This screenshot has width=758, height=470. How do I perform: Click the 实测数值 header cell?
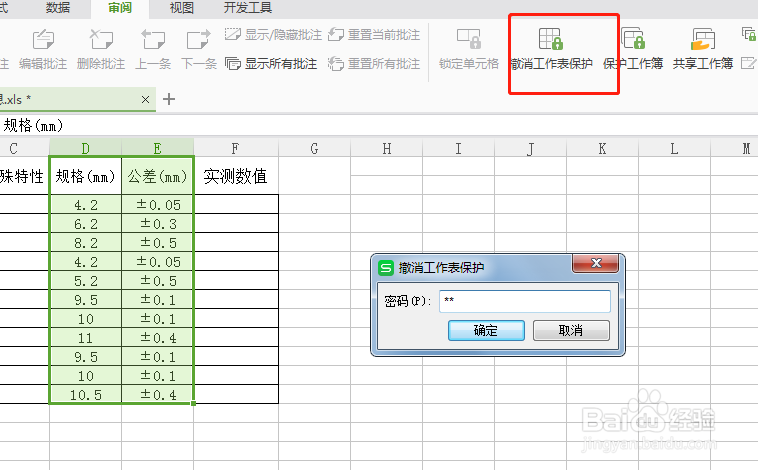[x=236, y=176]
